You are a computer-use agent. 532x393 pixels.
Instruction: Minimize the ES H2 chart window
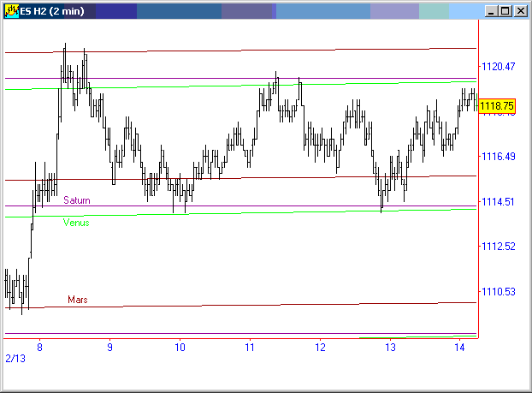tap(491, 11)
